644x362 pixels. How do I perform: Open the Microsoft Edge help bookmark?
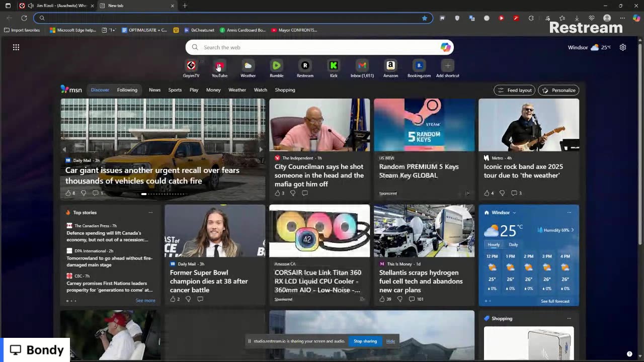[72, 30]
